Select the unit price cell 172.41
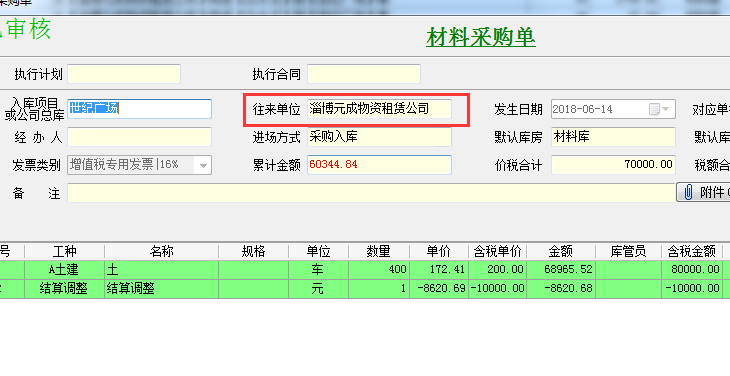 coord(439,269)
